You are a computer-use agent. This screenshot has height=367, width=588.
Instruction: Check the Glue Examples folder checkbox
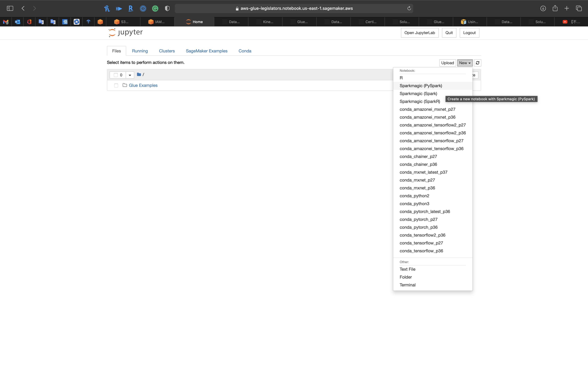click(116, 85)
